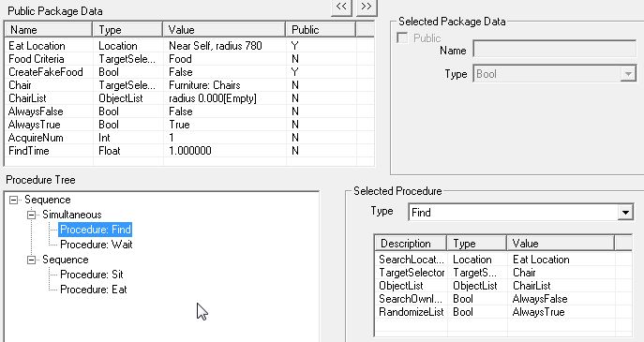Click the Public column header
Screen dimensions: 644x342
click(x=321, y=30)
